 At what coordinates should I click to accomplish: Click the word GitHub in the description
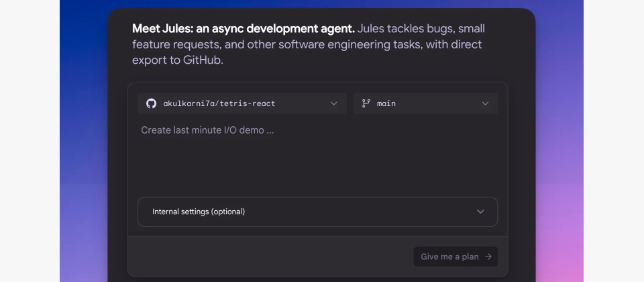point(201,60)
